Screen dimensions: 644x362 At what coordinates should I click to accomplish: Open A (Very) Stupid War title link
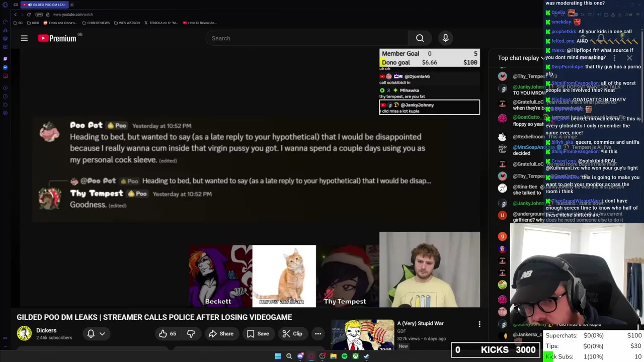(420, 323)
